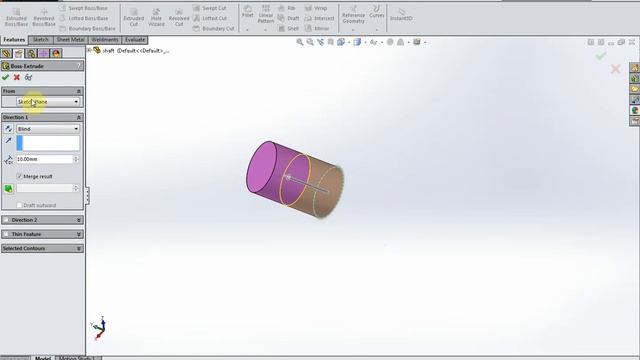The image size is (640, 360).
Task: Open the ConfigurationManager tab icon
Action: coord(31,53)
